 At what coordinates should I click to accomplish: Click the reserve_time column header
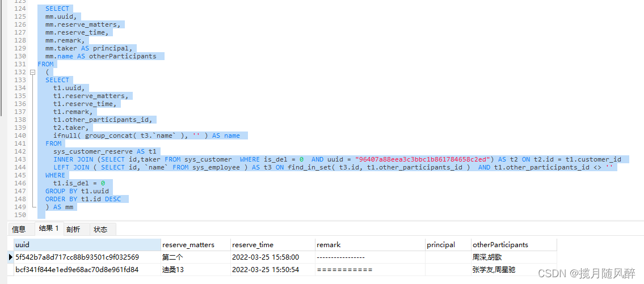pyautogui.click(x=273, y=245)
